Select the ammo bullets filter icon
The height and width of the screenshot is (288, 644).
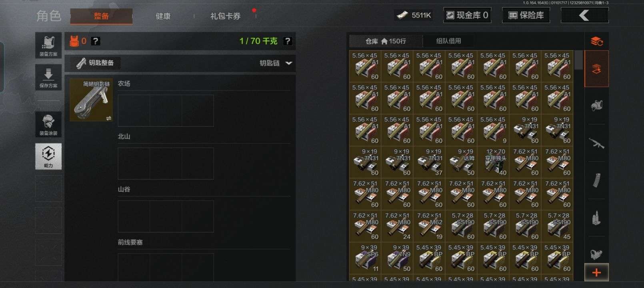[596, 218]
